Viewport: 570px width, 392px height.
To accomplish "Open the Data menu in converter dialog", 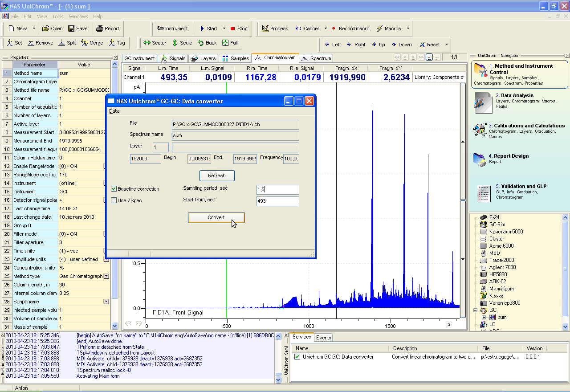I will pos(114,111).
